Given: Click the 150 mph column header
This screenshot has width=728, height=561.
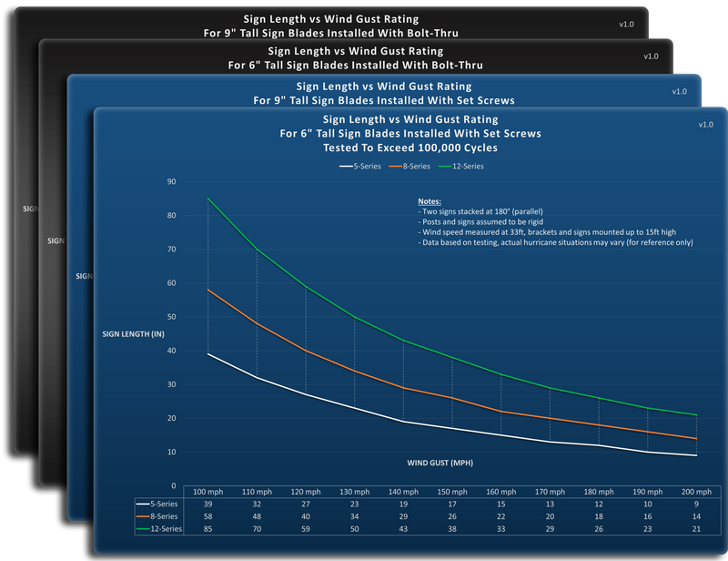Looking at the screenshot, I should [x=452, y=492].
